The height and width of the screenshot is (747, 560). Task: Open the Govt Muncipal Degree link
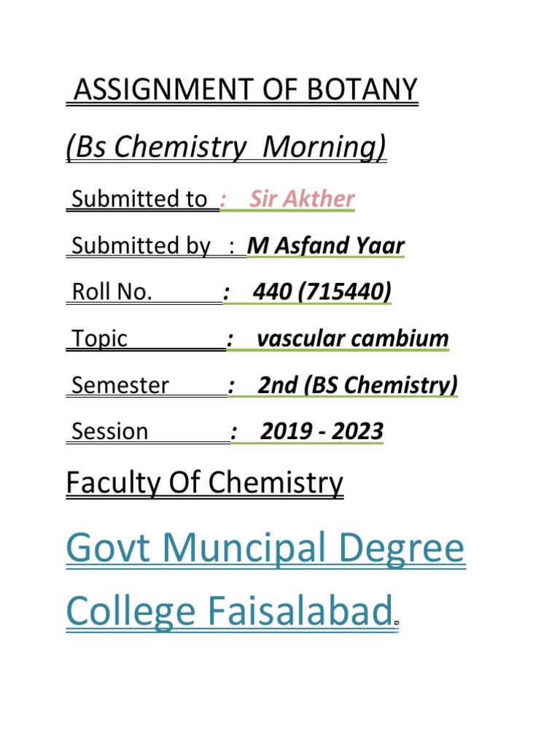[x=265, y=549]
